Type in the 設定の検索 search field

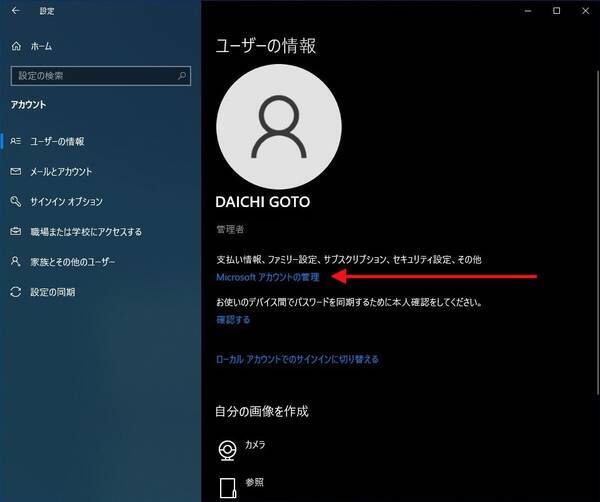pos(90,75)
